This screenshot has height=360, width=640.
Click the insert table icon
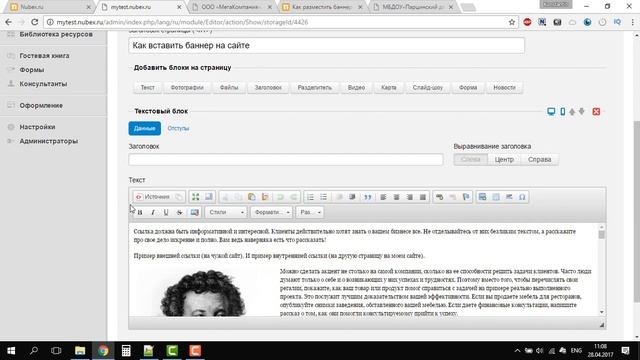point(496,197)
